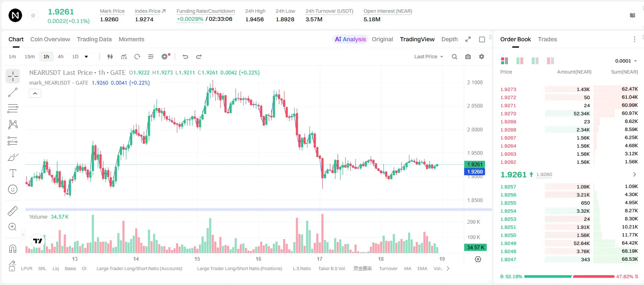Select the text annotation tool

(13, 173)
